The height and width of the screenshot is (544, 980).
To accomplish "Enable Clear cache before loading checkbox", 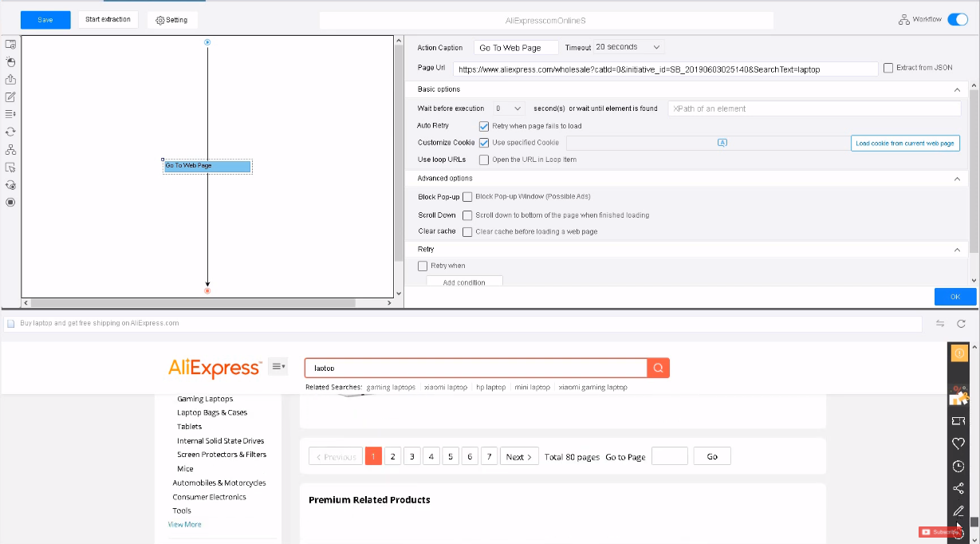I will pyautogui.click(x=467, y=231).
